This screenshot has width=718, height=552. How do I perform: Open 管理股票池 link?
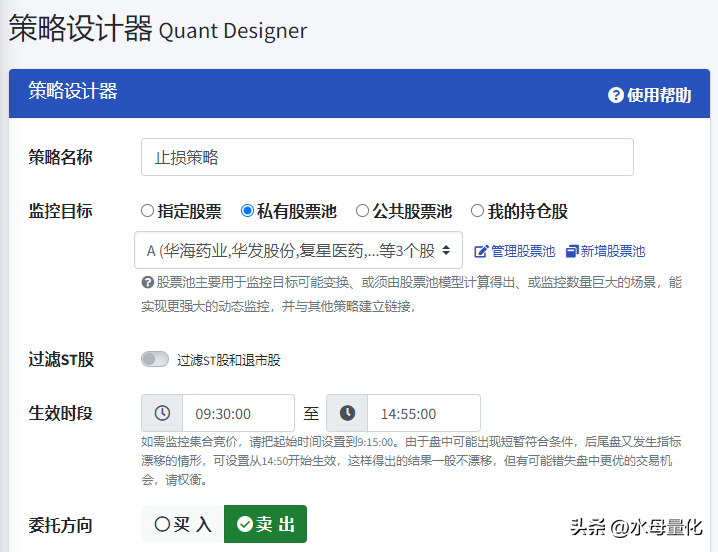[522, 251]
